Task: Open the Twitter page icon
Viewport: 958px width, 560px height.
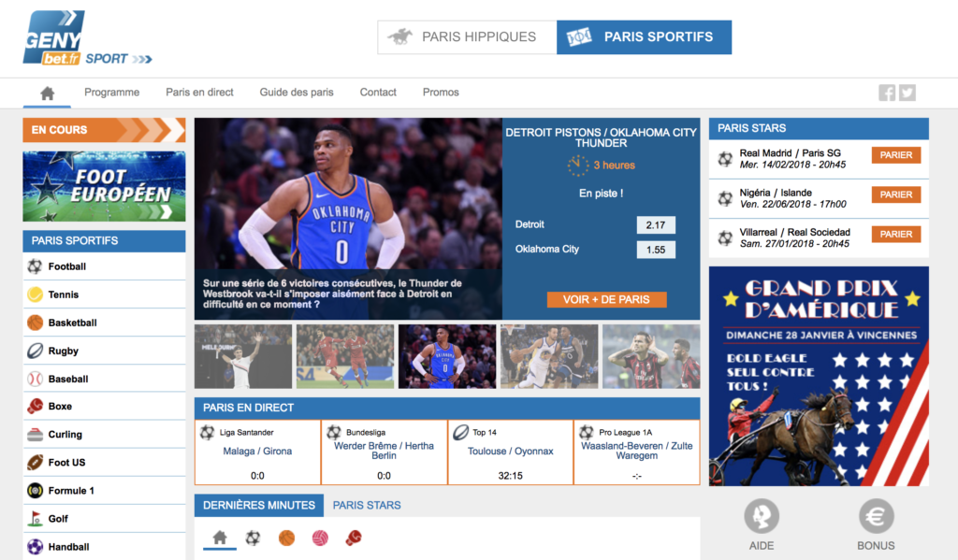Action: point(907,93)
